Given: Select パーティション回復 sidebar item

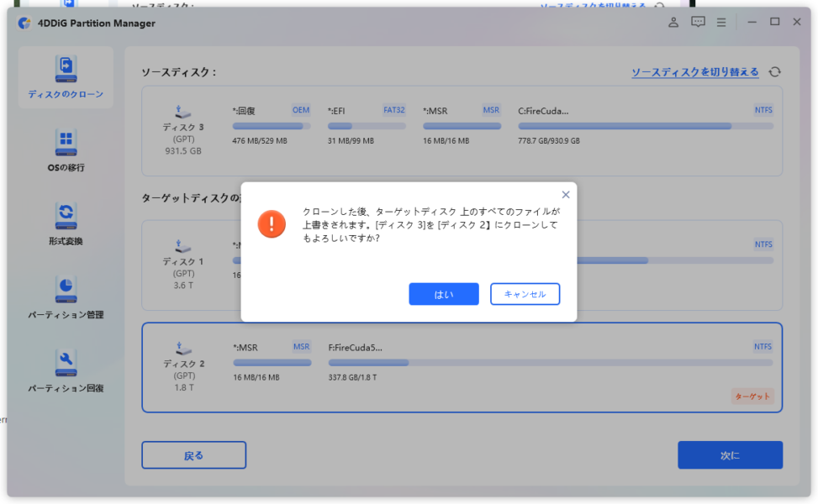Looking at the screenshot, I should point(66,370).
